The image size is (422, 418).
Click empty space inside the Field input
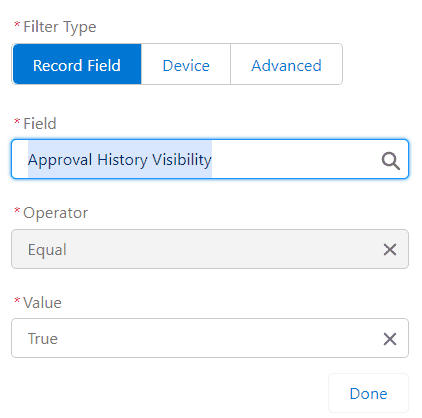(x=295, y=159)
